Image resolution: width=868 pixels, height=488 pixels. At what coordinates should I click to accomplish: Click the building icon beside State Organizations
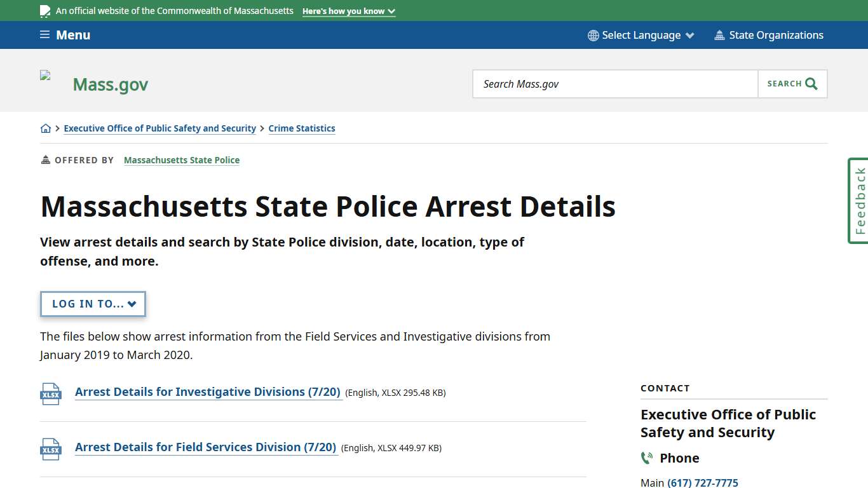coord(720,35)
